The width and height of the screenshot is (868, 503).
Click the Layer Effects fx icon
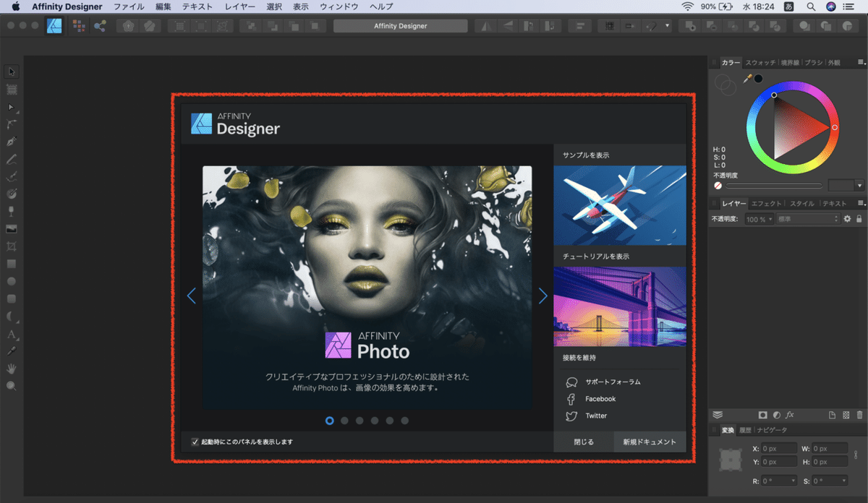(x=790, y=415)
